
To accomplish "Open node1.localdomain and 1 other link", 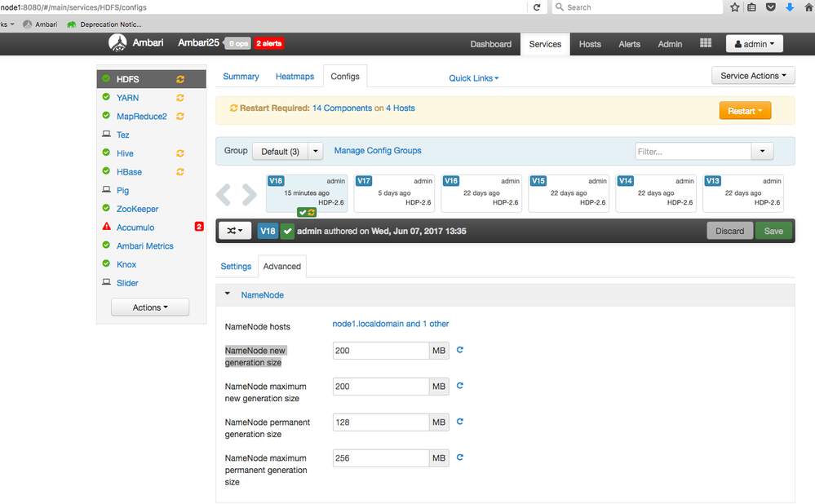I will tap(390, 324).
